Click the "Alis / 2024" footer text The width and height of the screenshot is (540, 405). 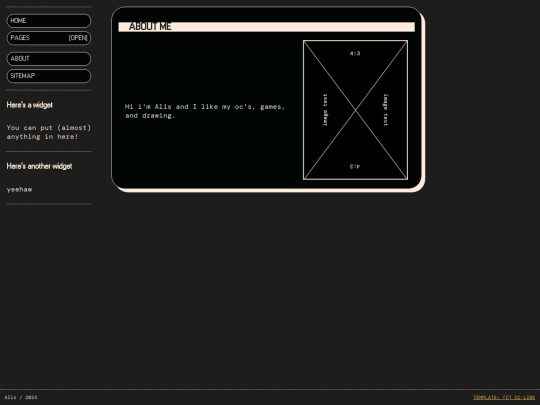[x=21, y=397]
